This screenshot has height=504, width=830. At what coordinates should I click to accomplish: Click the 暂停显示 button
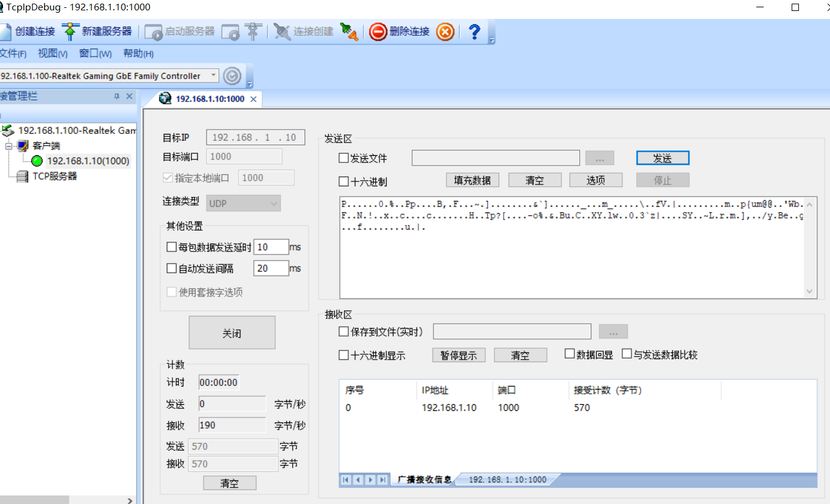(x=459, y=355)
